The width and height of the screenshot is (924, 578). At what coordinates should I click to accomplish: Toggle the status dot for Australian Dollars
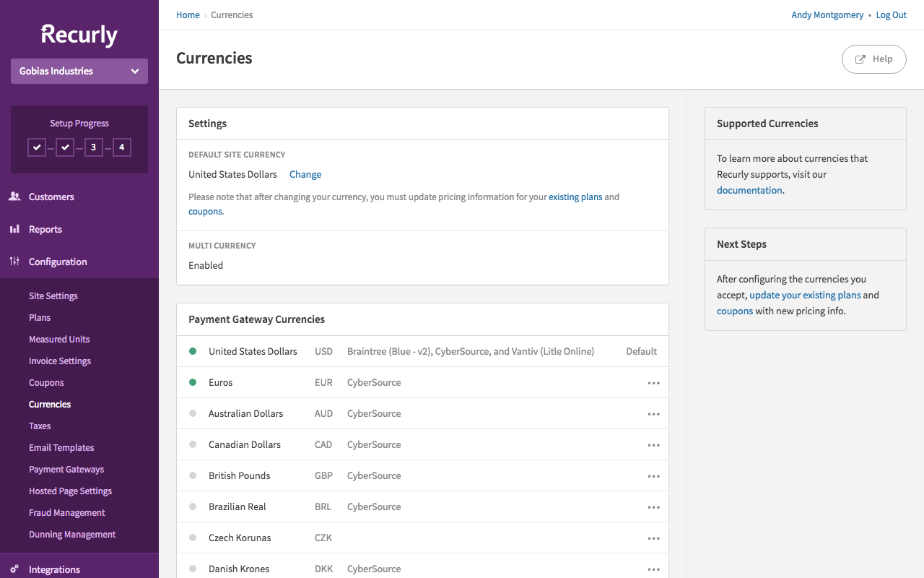192,414
